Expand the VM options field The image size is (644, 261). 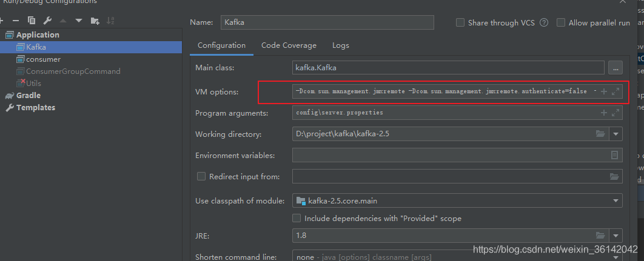click(x=615, y=92)
